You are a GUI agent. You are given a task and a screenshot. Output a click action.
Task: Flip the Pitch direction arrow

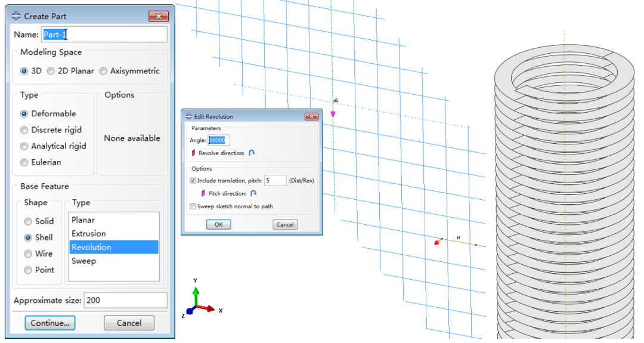point(253,193)
